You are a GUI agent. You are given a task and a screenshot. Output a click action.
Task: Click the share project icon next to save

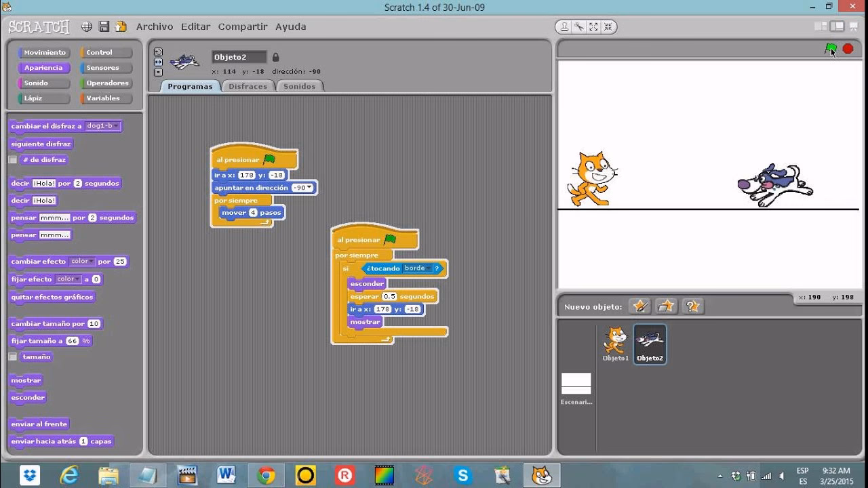pyautogui.click(x=121, y=26)
